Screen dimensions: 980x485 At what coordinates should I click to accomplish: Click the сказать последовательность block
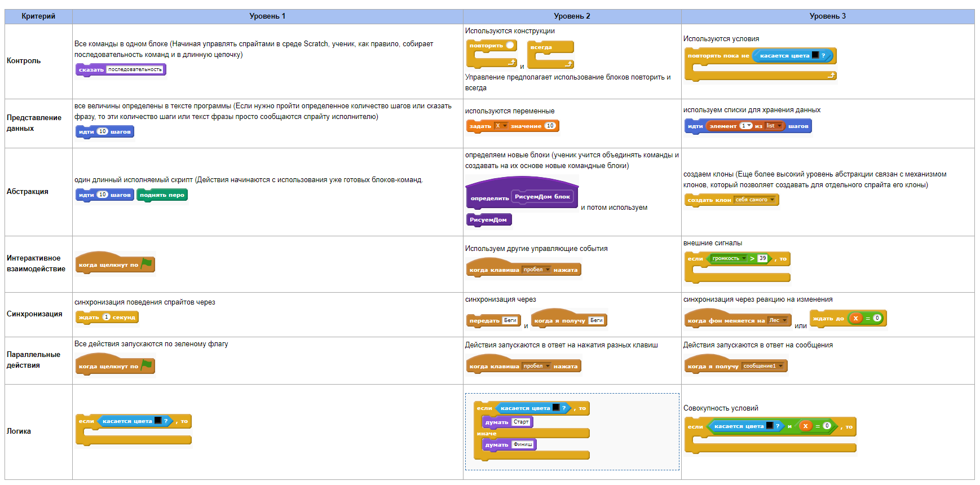121,69
